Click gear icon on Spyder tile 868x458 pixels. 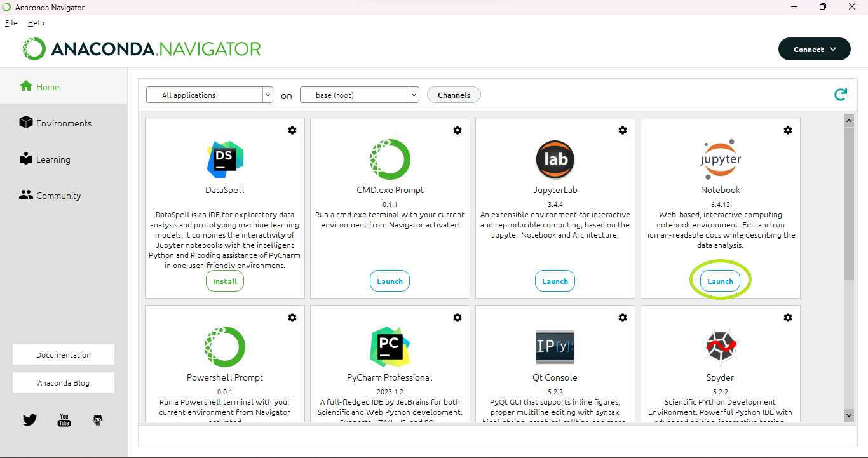tap(788, 318)
